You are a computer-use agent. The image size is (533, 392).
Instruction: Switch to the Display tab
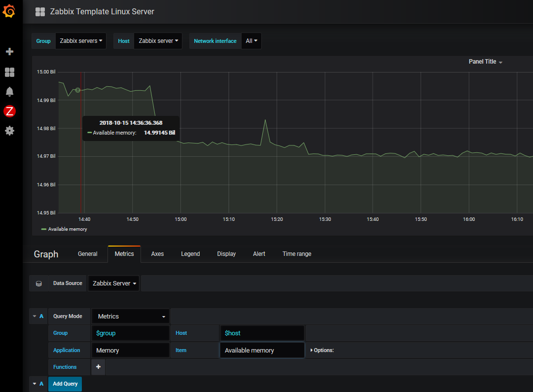[x=226, y=254]
